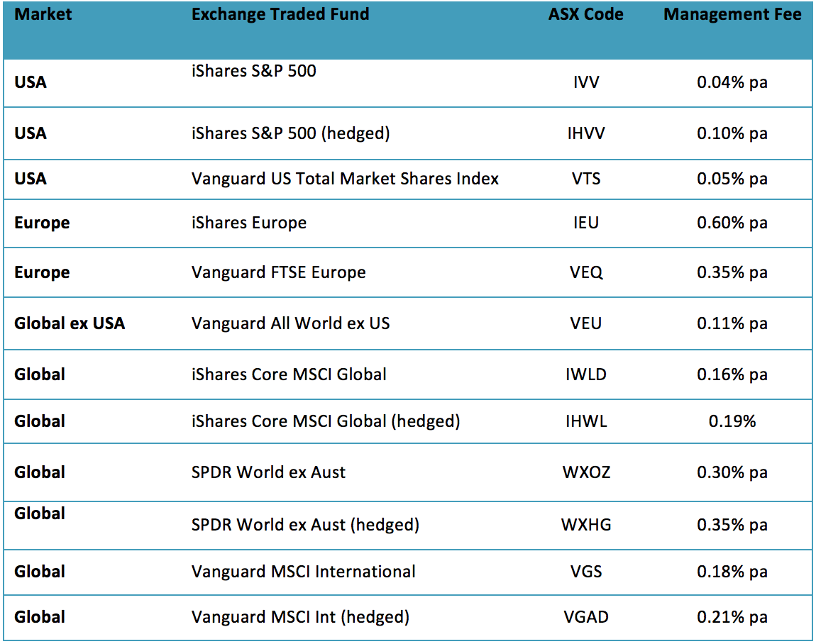Click the iShares S&P 500 (hedged) fund name
The height and width of the screenshot is (644, 816).
point(290,133)
